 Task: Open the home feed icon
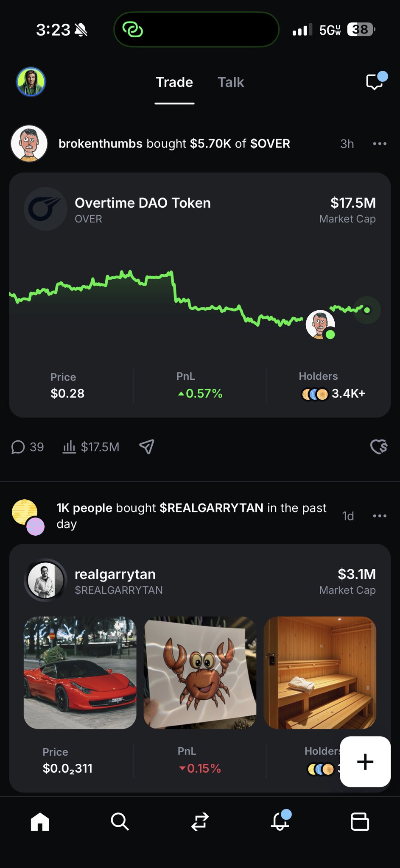point(40,821)
